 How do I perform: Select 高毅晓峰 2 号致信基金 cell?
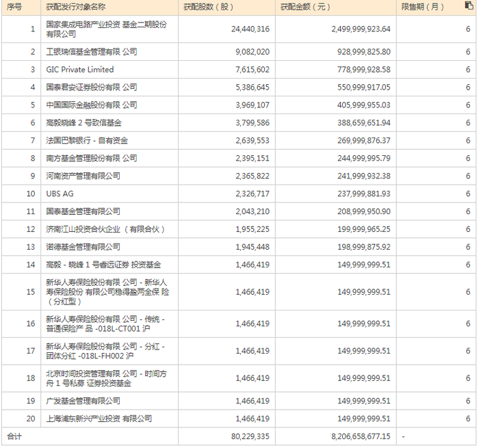109,122
